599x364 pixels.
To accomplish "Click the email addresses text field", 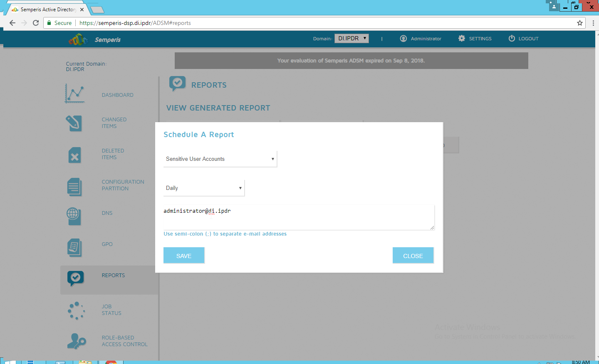I will pyautogui.click(x=299, y=217).
